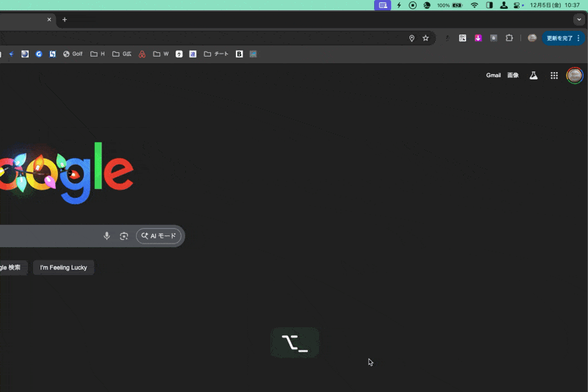Click the 画像 images link
Screen dimensions: 588x392
tap(513, 75)
